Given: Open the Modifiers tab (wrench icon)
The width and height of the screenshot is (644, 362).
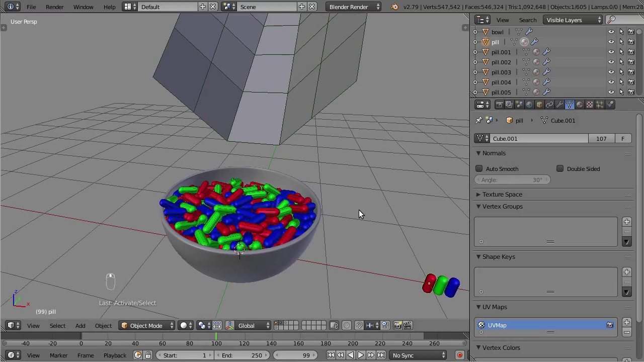Looking at the screenshot, I should pyautogui.click(x=559, y=104).
